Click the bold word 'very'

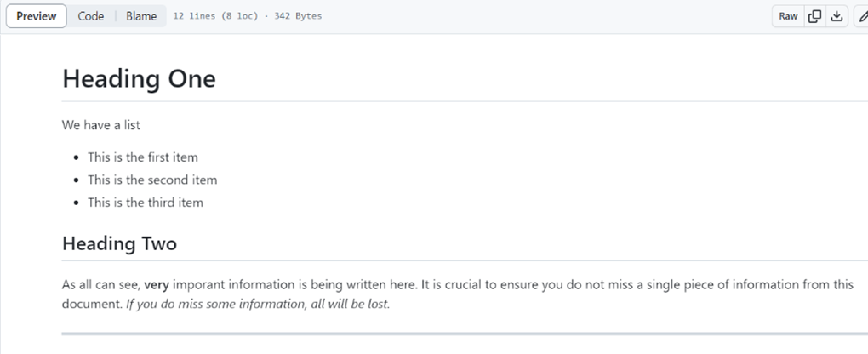click(157, 285)
